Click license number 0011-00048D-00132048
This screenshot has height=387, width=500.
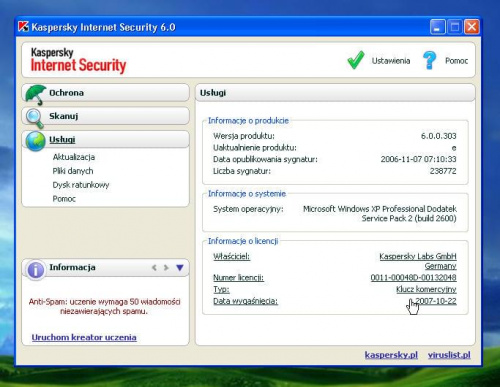coord(413,277)
